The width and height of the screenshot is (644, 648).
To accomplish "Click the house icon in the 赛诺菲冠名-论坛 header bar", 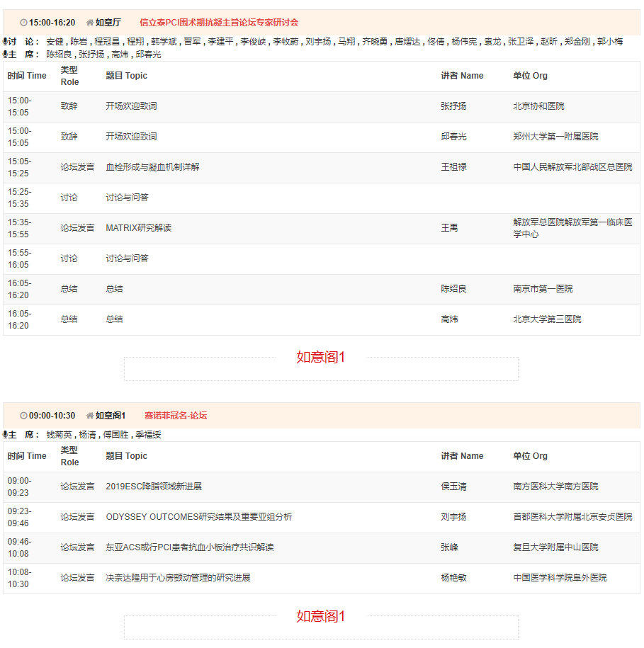I will (x=90, y=415).
